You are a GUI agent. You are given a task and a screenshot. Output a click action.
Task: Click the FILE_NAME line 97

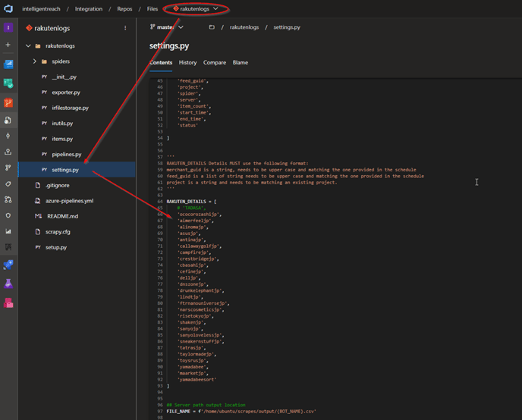[x=241, y=412]
